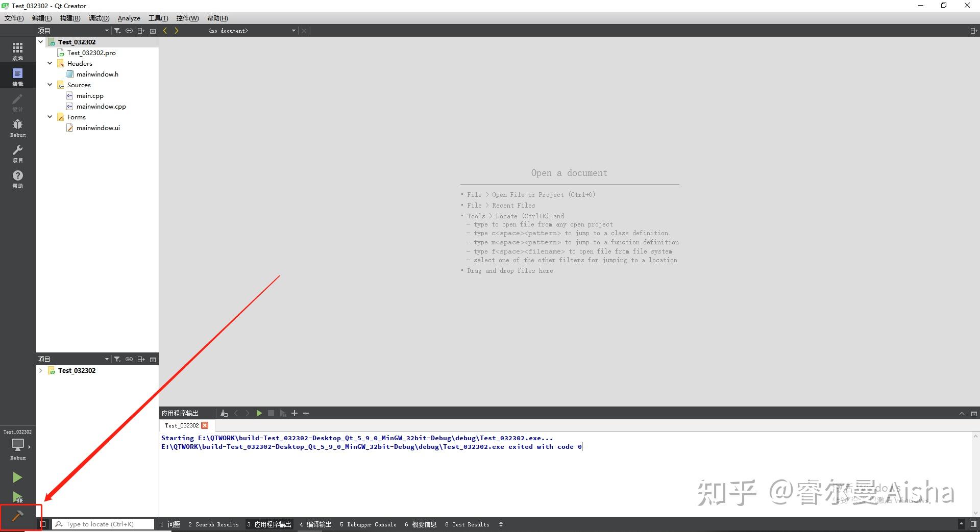Open the 工具(T) menu
The height and width of the screenshot is (532, 980).
tap(158, 18)
